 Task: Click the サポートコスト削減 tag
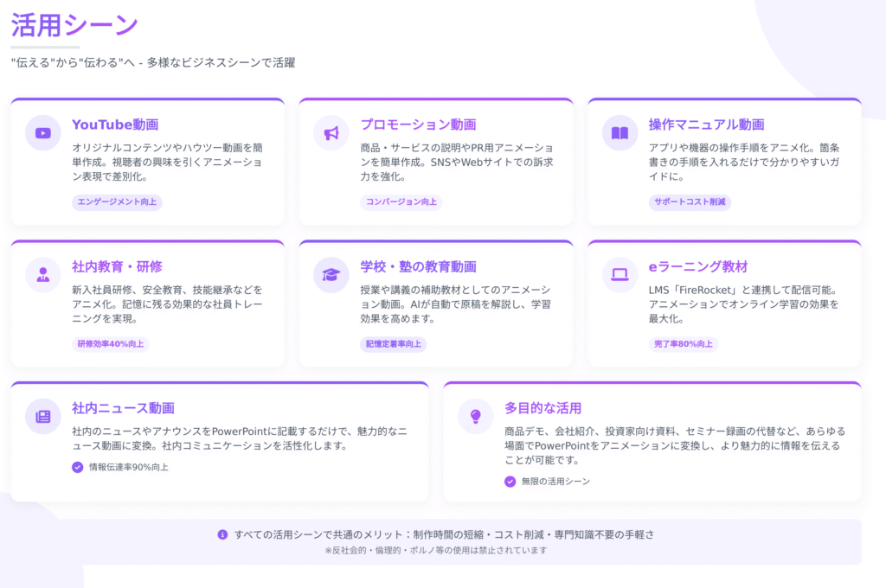tap(690, 201)
